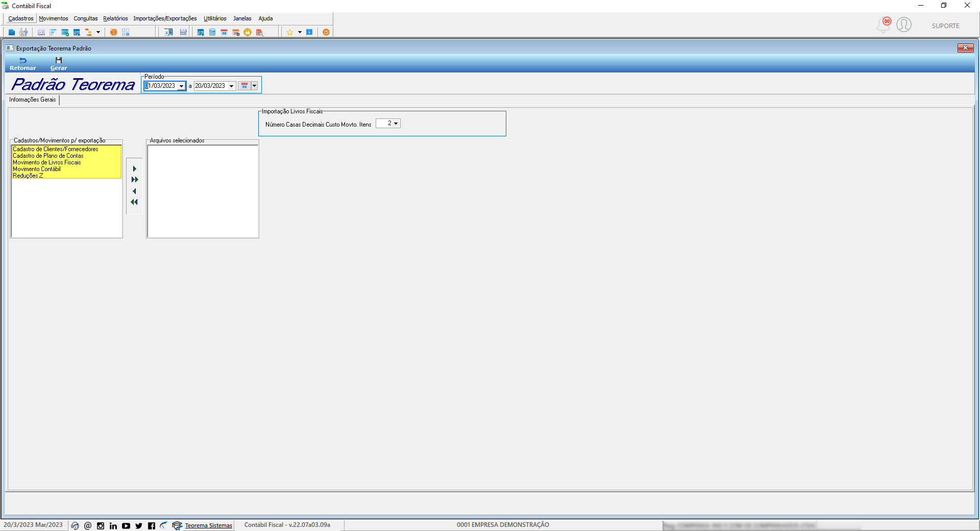Open the Ajuda menu
The image size is (980, 531).
coord(265,18)
